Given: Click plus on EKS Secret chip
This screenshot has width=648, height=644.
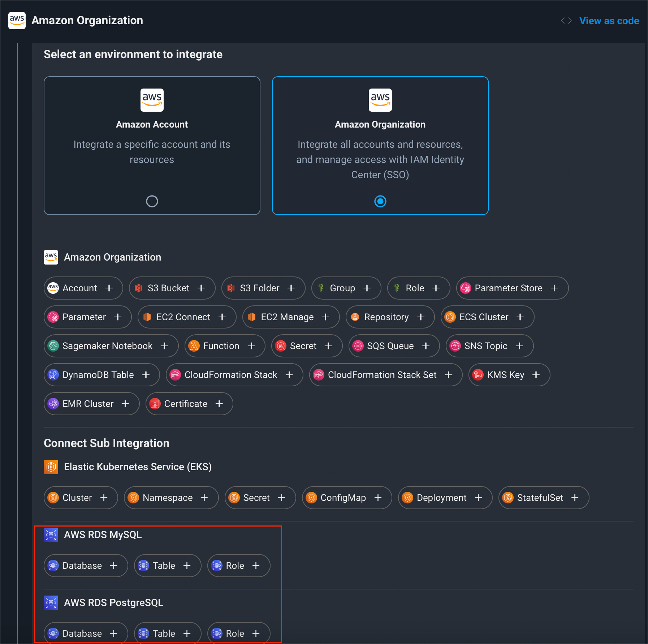Looking at the screenshot, I should pos(282,498).
